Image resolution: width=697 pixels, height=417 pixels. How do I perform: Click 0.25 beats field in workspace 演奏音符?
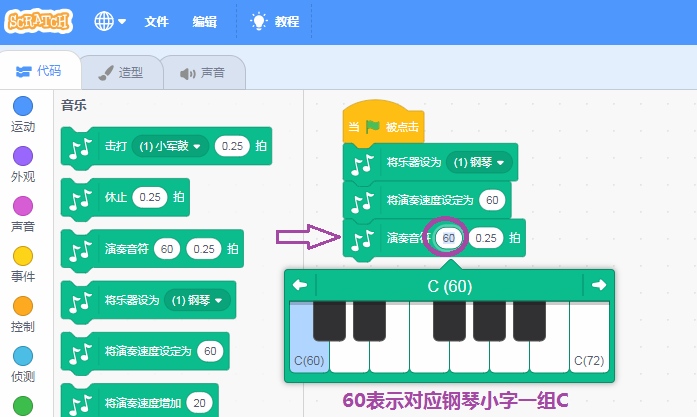point(486,238)
